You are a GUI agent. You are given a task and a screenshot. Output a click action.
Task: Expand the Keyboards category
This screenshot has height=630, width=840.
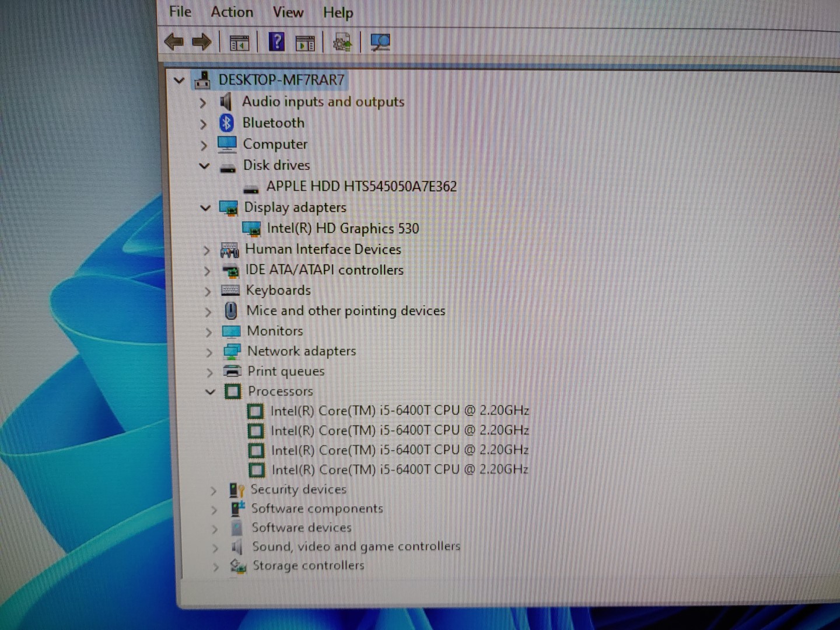point(208,292)
